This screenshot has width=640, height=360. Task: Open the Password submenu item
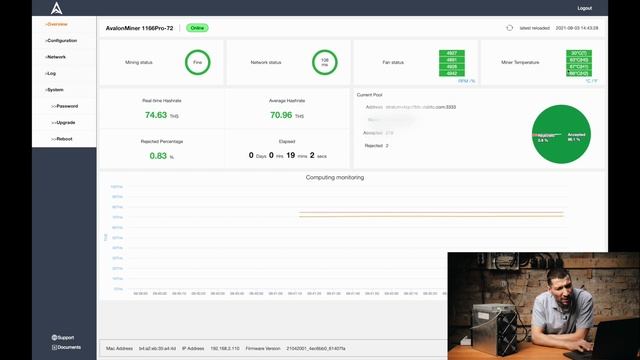click(64, 106)
